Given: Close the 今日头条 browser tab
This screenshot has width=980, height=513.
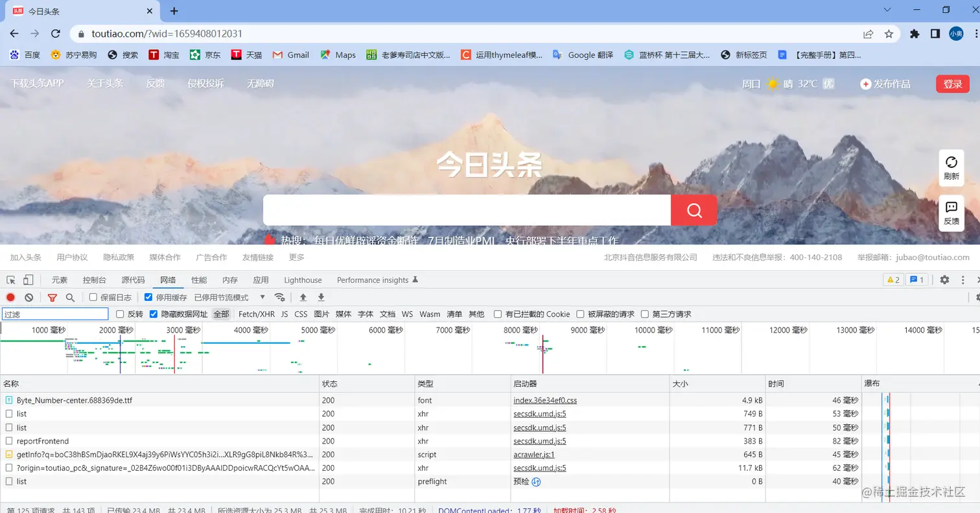Looking at the screenshot, I should (x=150, y=11).
